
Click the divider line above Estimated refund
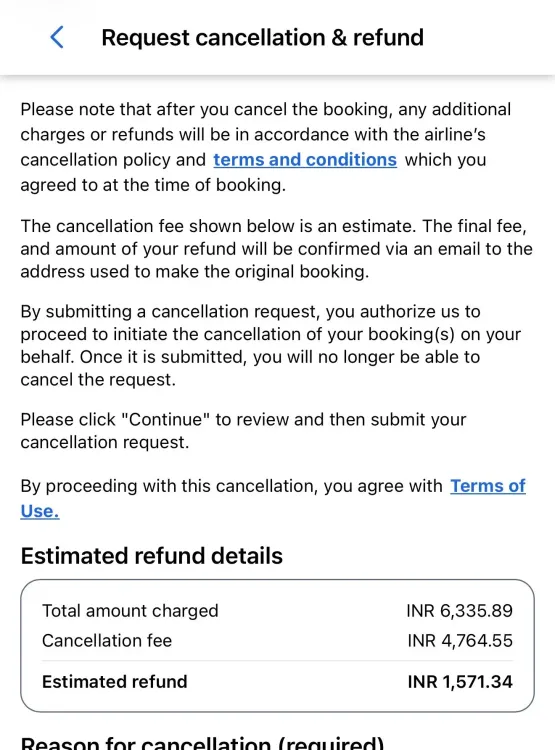278,661
